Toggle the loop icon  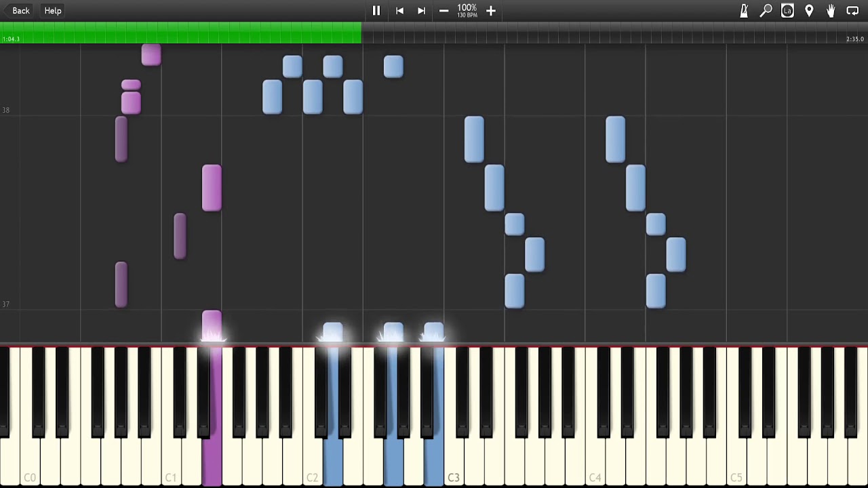[852, 11]
